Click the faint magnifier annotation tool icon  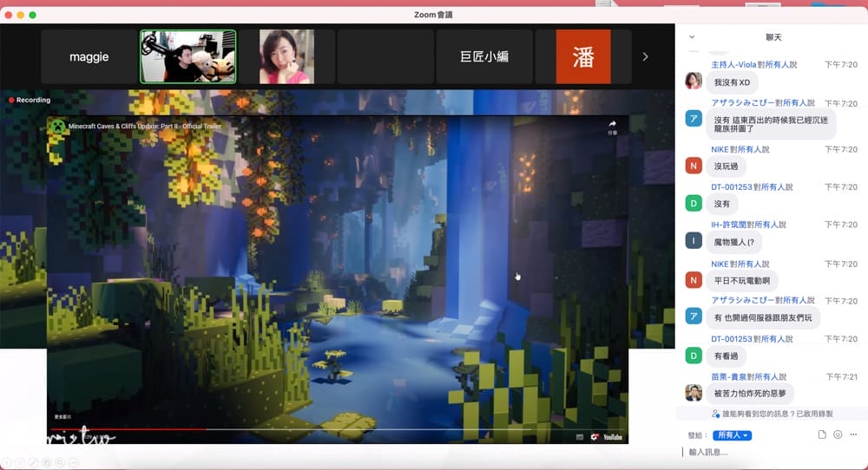pos(59,461)
